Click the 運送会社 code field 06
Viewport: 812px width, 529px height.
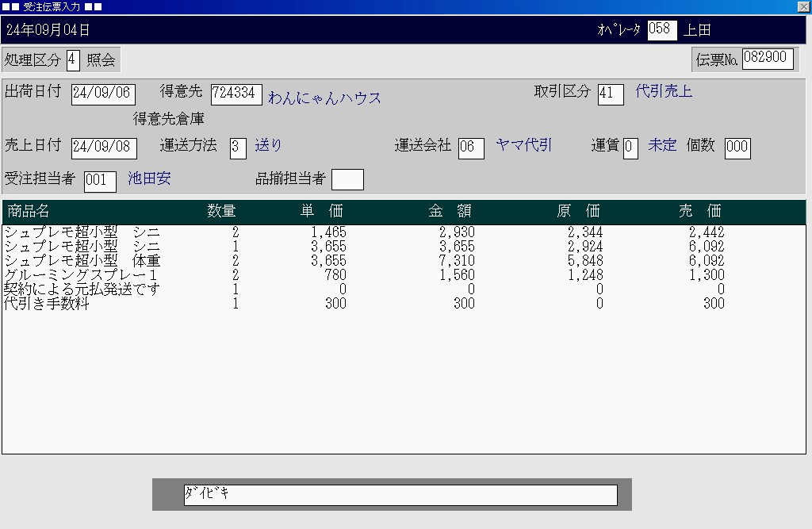(470, 148)
